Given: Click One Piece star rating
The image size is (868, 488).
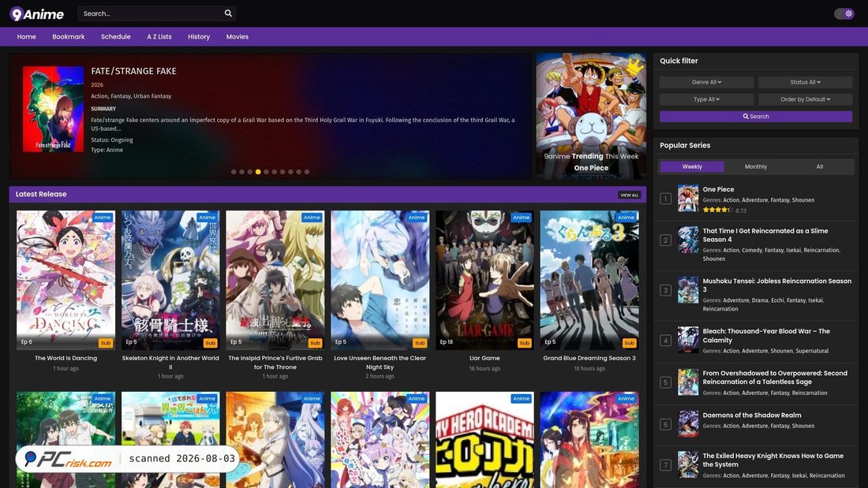Looking at the screenshot, I should coord(717,210).
